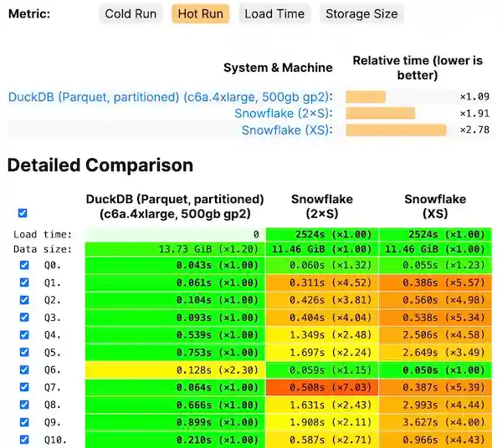Screen dimensions: 502x448
Task: Toggle the Q10 query checkbox
Action: 24,440
